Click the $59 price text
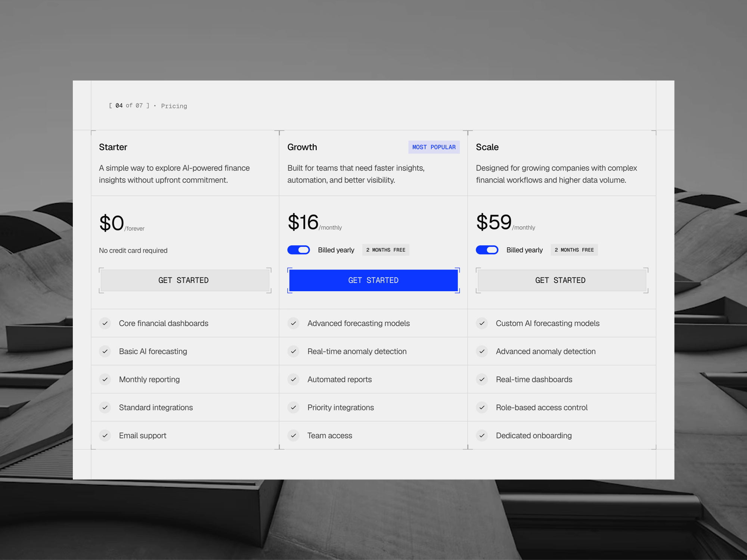747x560 pixels. click(494, 222)
